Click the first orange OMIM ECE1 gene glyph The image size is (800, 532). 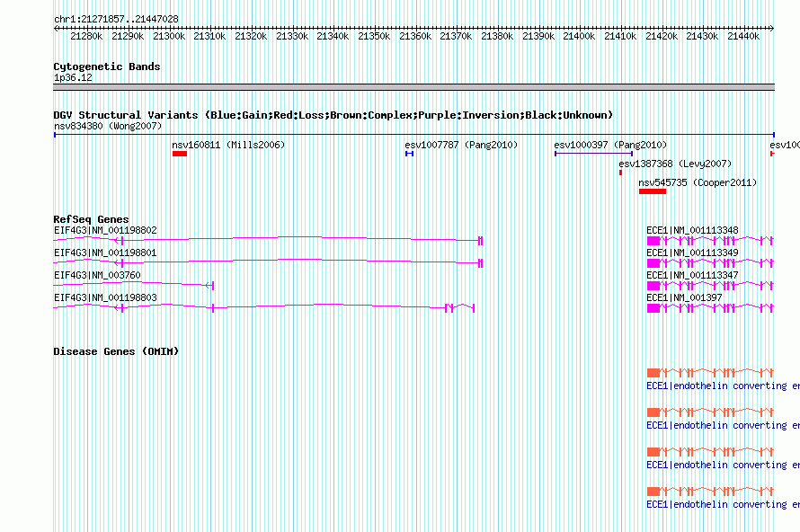click(x=710, y=373)
